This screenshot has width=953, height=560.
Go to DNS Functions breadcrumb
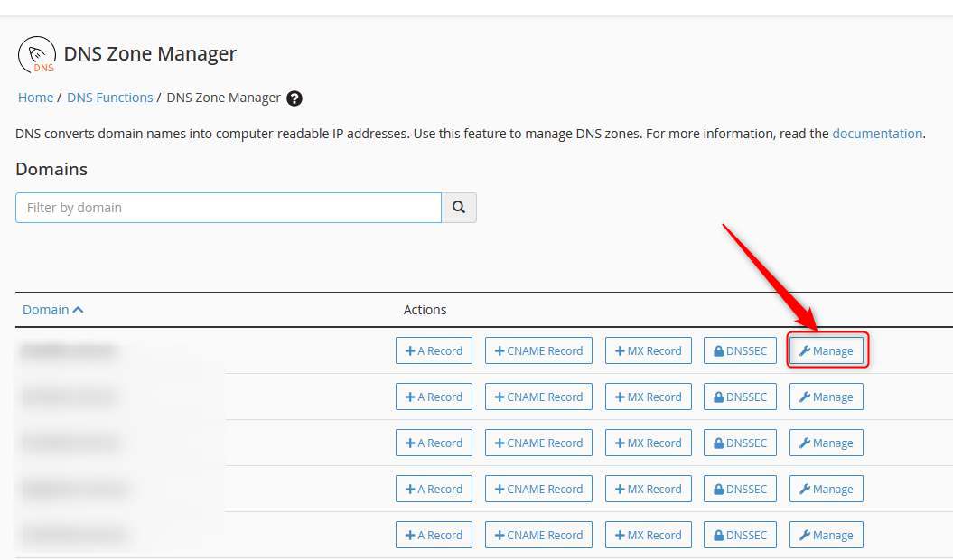[109, 98]
